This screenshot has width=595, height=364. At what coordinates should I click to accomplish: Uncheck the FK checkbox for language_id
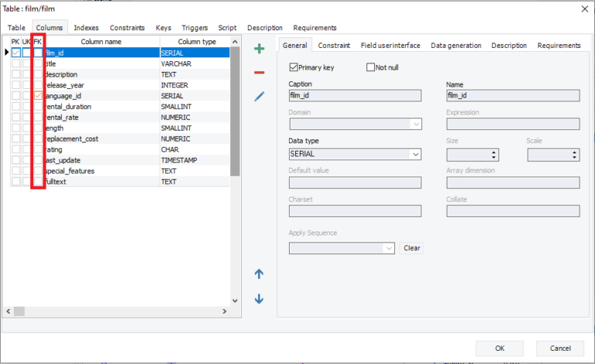(37, 96)
